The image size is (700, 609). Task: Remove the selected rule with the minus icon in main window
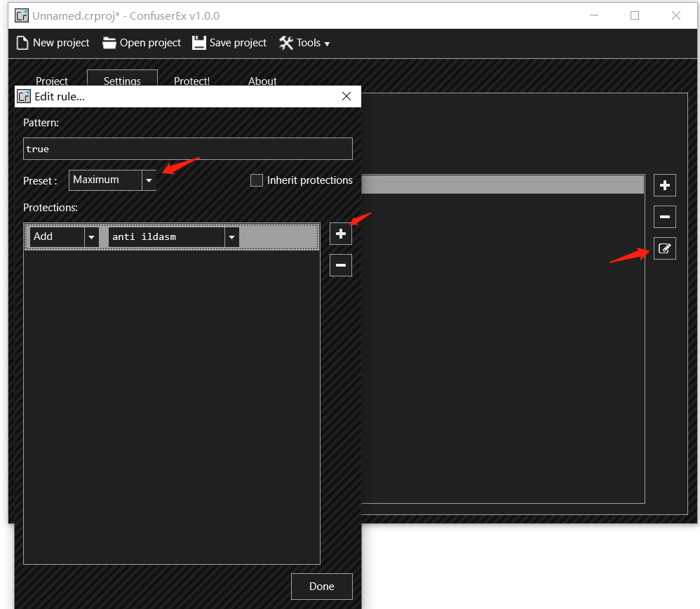tap(665, 217)
